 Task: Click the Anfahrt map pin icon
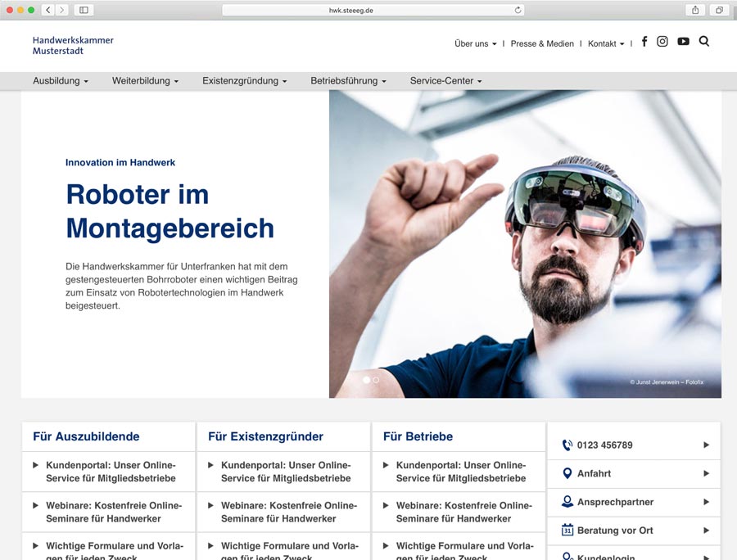coord(567,473)
